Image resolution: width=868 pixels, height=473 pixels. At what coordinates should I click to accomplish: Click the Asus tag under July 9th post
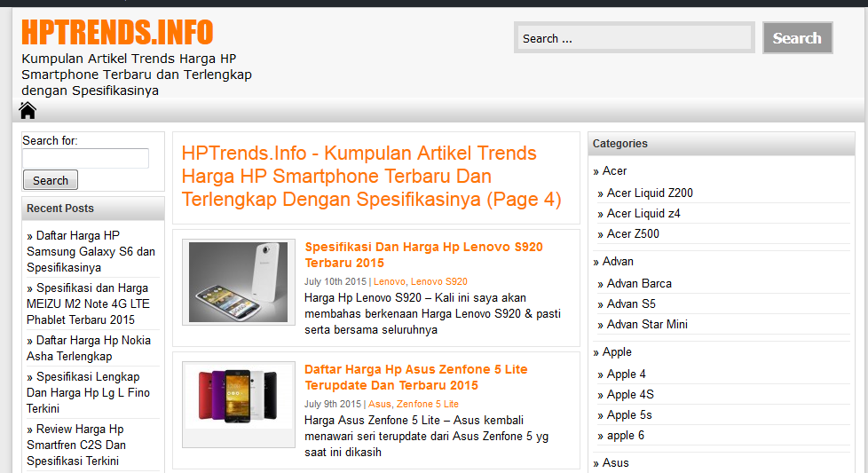click(379, 404)
